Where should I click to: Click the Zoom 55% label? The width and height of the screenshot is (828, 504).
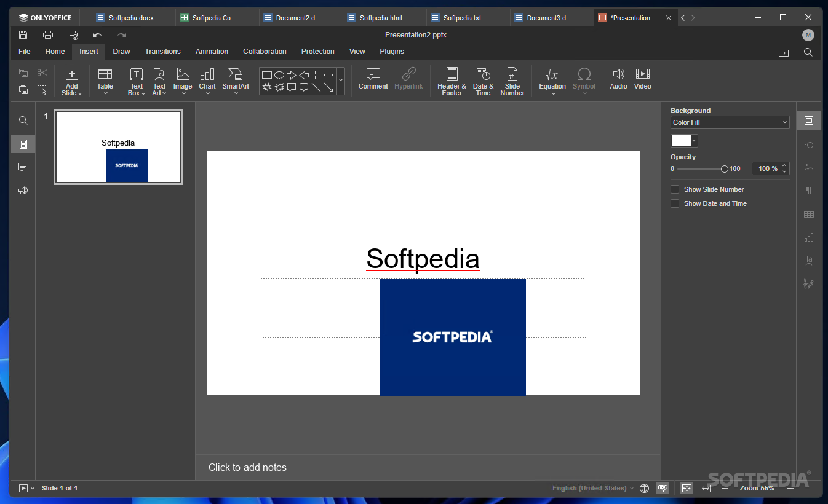click(x=757, y=488)
